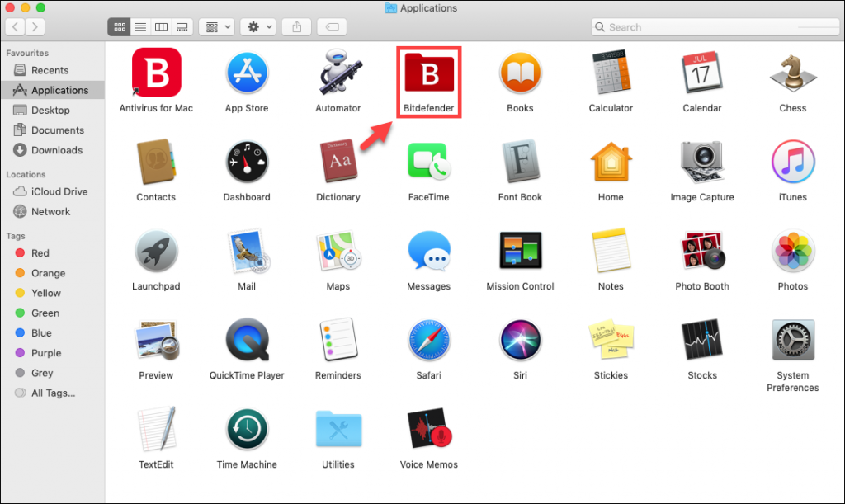Screen dimensions: 845x504
Task: Select the Time Machine icon
Action: [247, 430]
